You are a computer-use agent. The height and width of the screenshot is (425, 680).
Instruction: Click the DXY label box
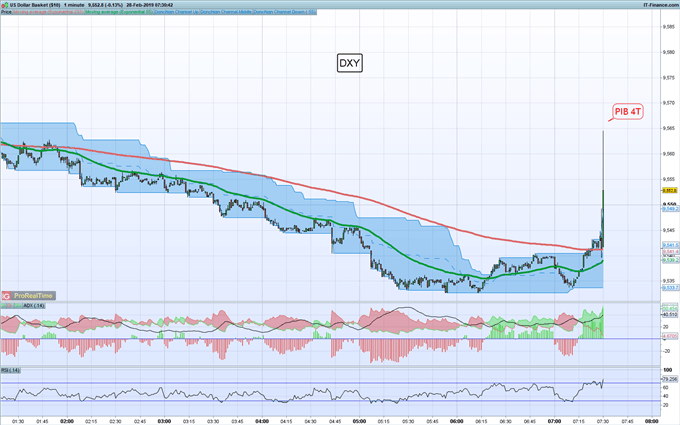[350, 63]
